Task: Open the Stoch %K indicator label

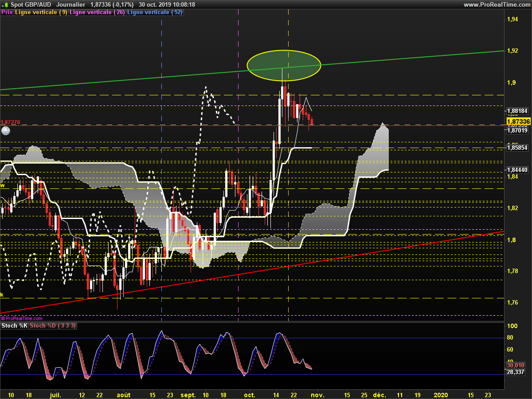Action: tap(15, 326)
